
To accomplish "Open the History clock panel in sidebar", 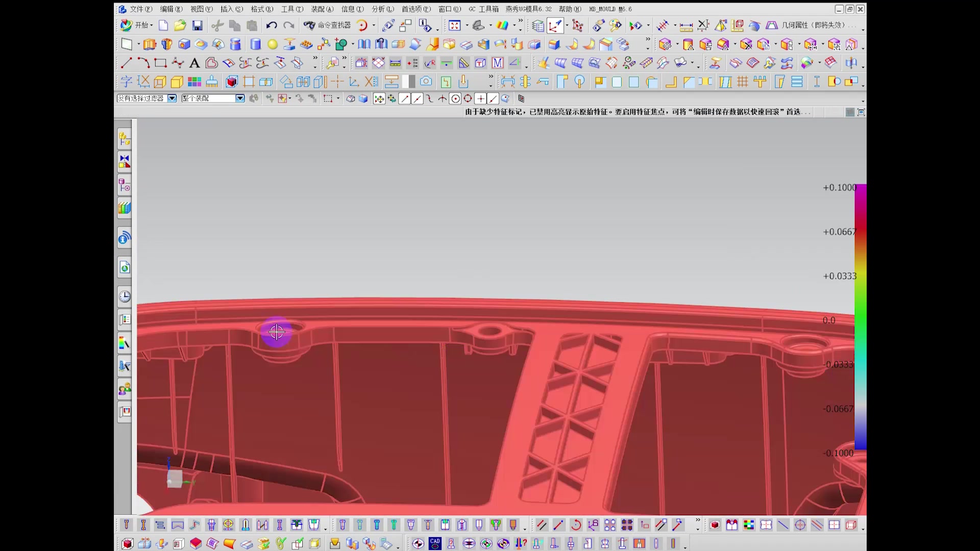I will click(125, 296).
